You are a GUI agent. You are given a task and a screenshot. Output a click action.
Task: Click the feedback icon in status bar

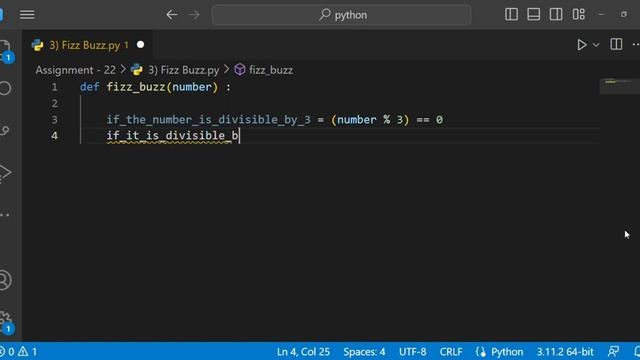click(x=613, y=351)
